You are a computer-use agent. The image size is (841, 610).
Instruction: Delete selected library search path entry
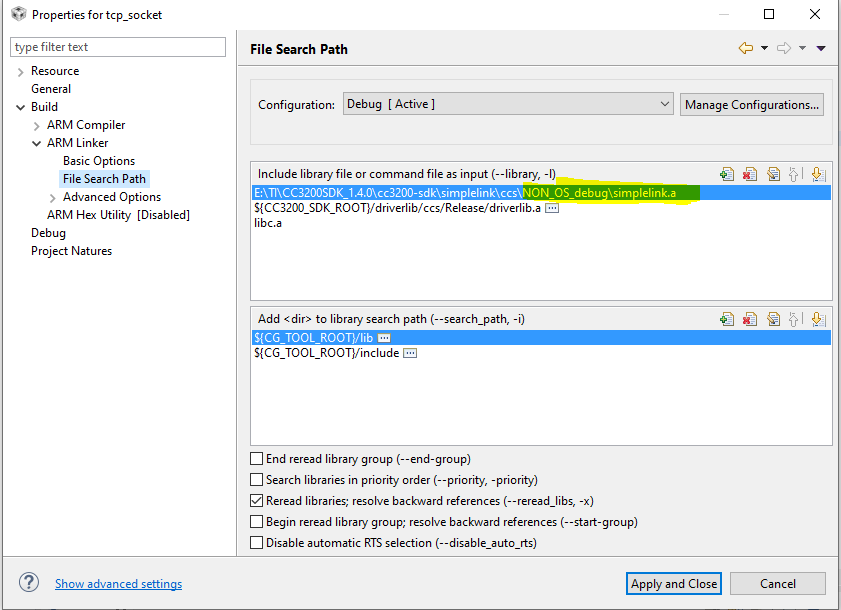coord(750,319)
